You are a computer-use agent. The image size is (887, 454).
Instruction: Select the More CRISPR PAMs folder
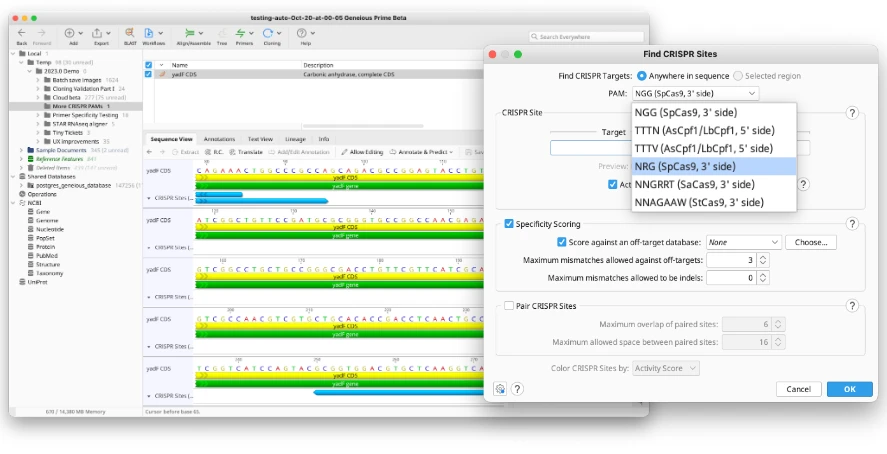pyautogui.click(x=75, y=106)
